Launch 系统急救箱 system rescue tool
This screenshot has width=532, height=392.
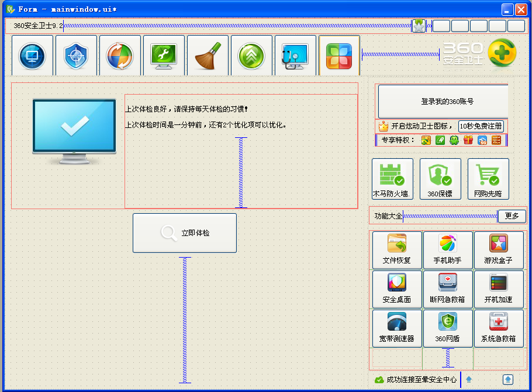point(499,328)
